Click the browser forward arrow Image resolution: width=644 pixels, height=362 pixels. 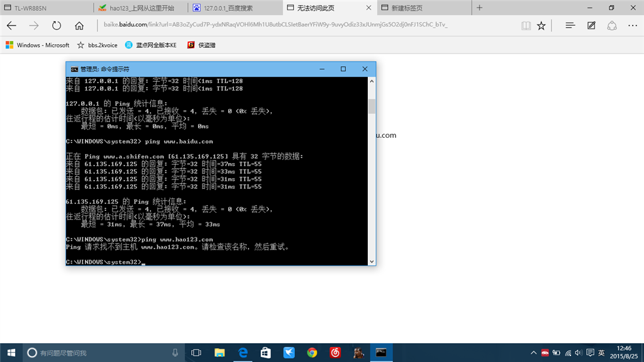(34, 26)
